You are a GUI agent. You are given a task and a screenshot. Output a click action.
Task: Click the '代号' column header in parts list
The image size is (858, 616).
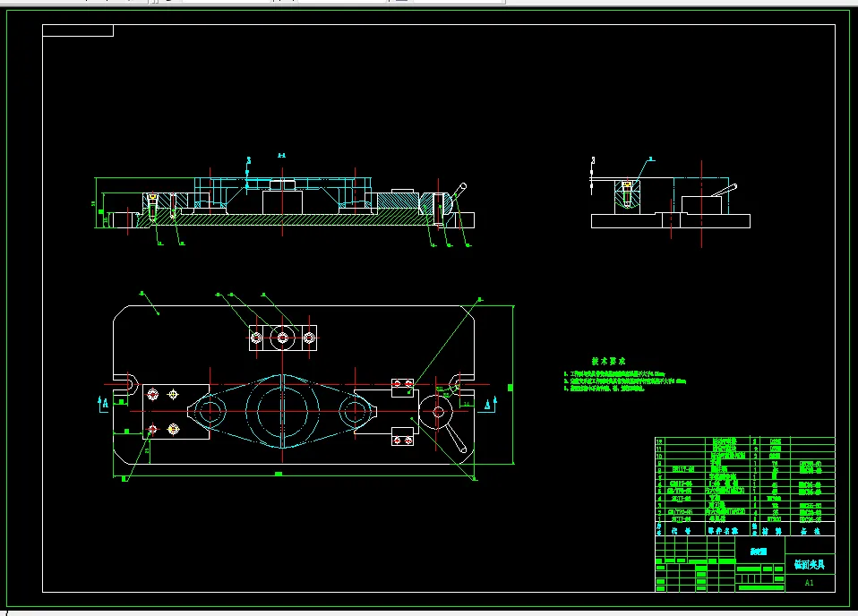point(681,531)
